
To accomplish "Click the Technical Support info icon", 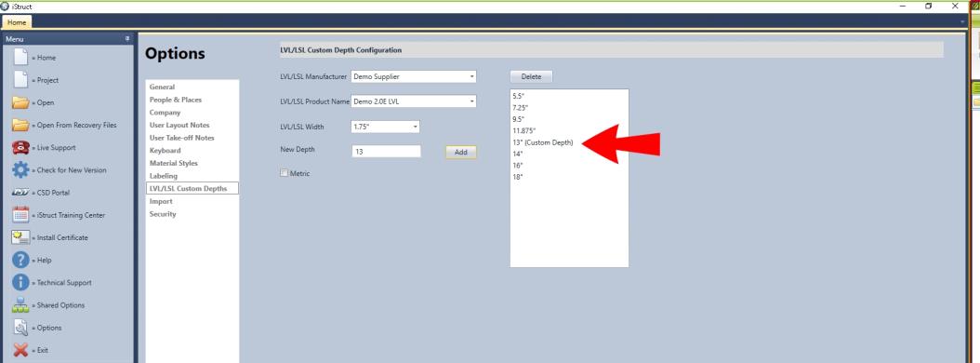I will click(20, 282).
